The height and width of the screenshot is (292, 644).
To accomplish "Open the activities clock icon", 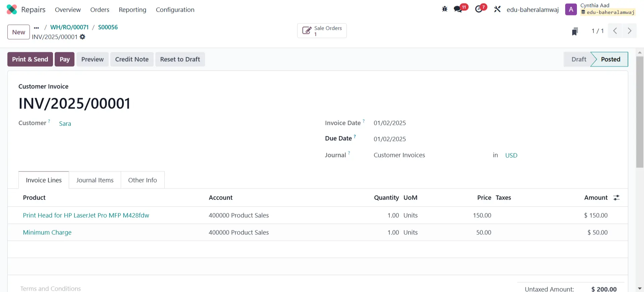I will point(479,9).
